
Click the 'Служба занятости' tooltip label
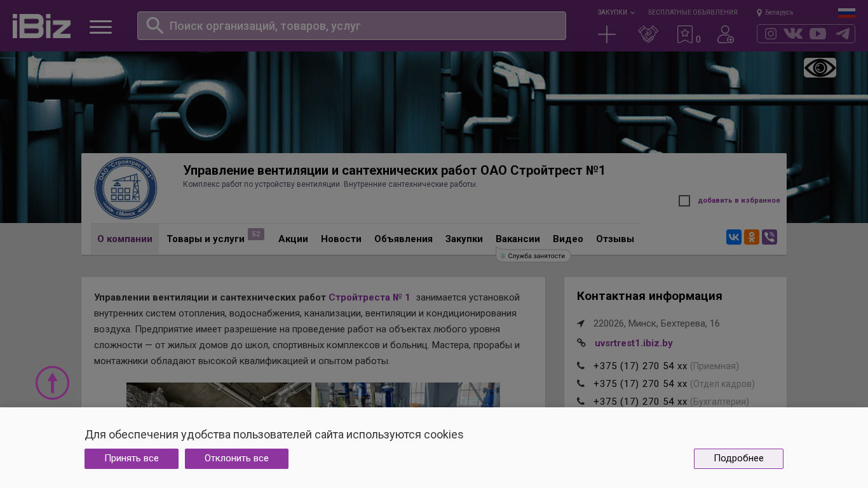click(x=533, y=256)
